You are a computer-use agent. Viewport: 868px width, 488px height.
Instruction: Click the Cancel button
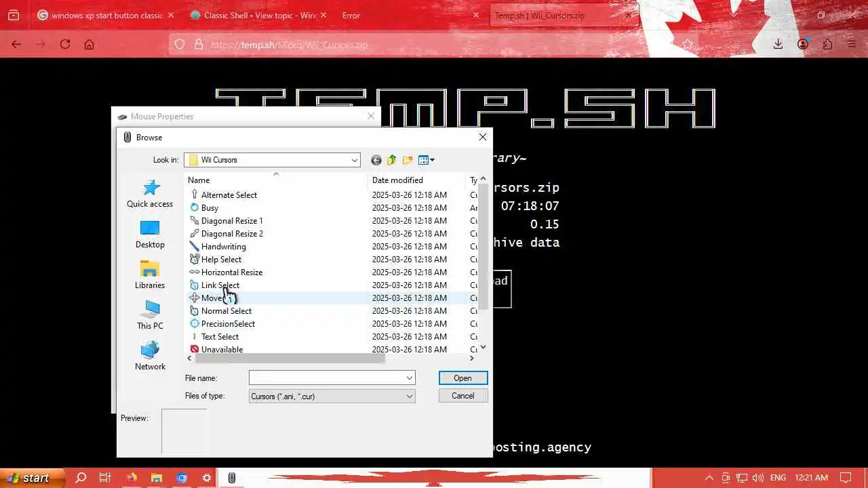(463, 396)
